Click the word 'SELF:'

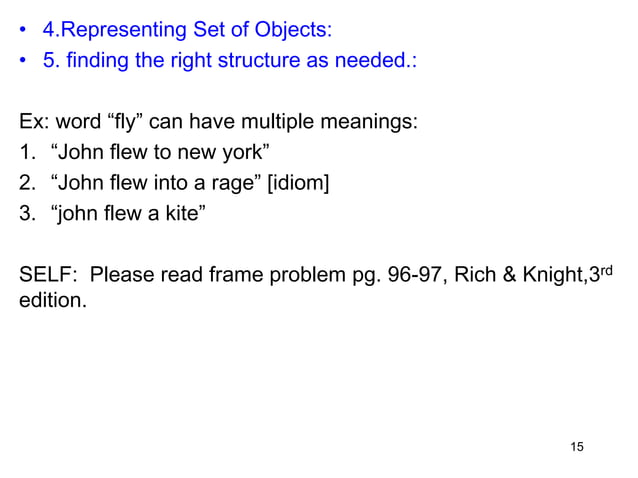pos(48,275)
